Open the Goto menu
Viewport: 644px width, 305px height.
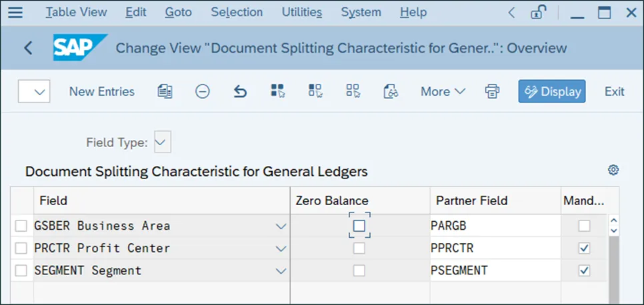178,12
